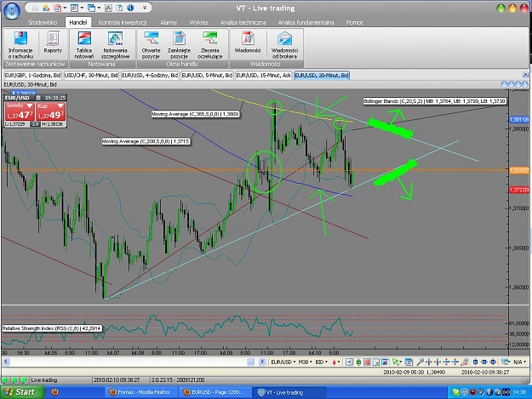
Task: Click the red calendar icon in quick toolbar
Action: (57, 8)
